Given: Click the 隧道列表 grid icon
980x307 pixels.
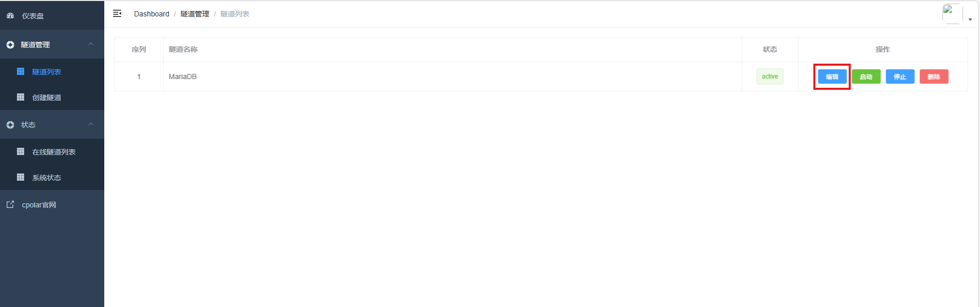Looking at the screenshot, I should pyautogui.click(x=21, y=71).
